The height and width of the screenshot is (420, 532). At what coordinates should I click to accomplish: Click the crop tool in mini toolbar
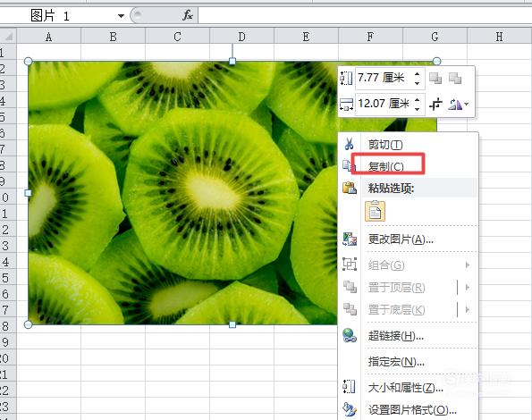[435, 104]
